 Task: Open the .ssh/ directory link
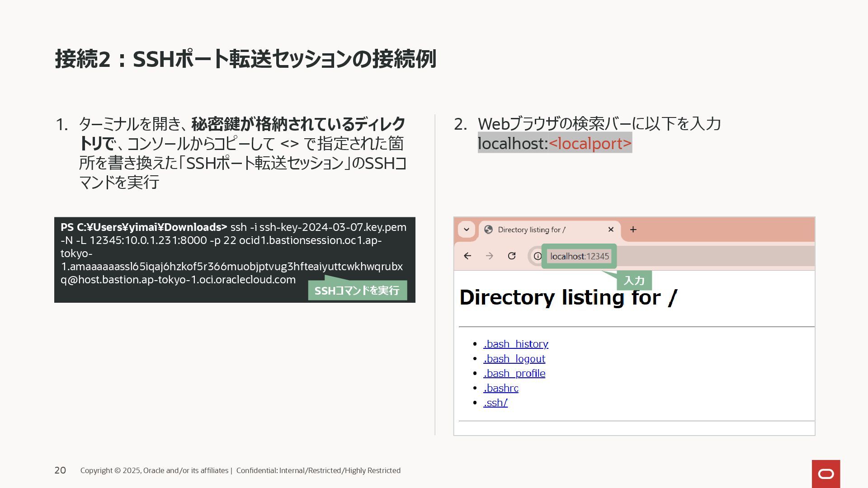(495, 403)
